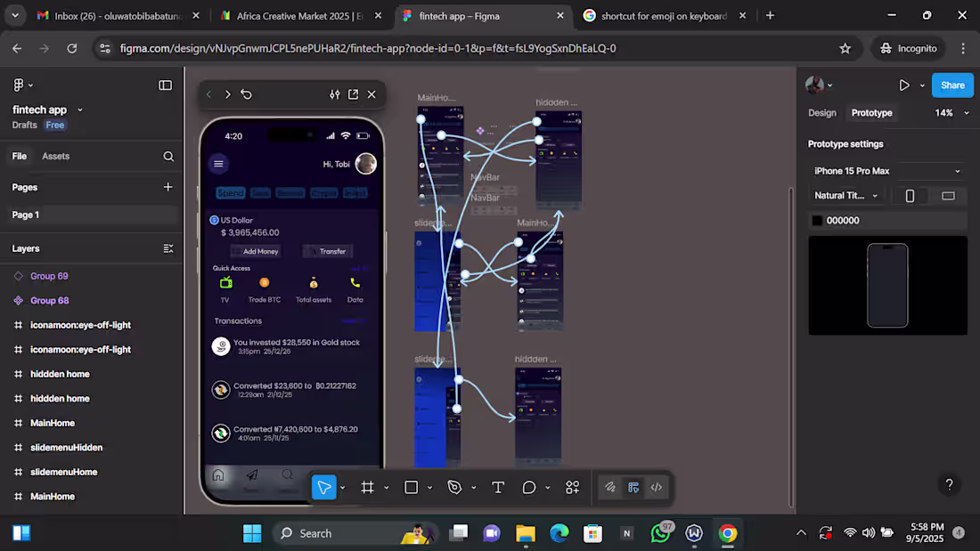Toggle Dev Mode code icon
The width and height of the screenshot is (980, 551).
click(x=657, y=487)
